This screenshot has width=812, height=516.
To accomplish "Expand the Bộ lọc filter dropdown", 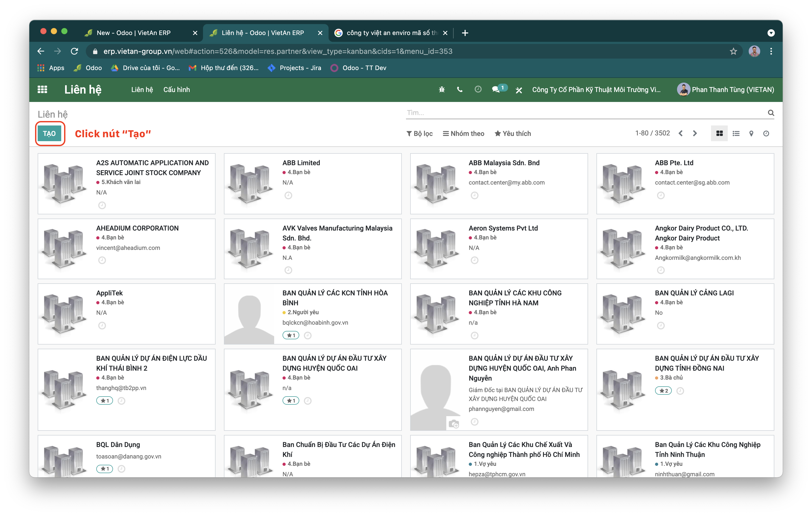I will click(x=420, y=134).
